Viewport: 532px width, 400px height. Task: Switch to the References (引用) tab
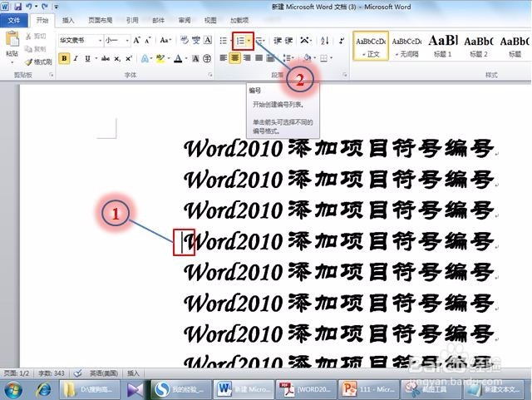coord(132,20)
